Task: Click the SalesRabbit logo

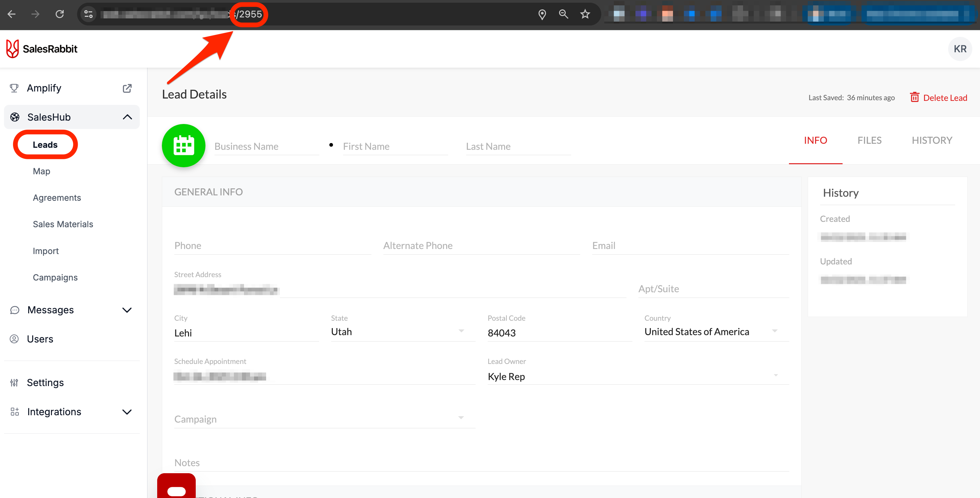Action: 42,49
